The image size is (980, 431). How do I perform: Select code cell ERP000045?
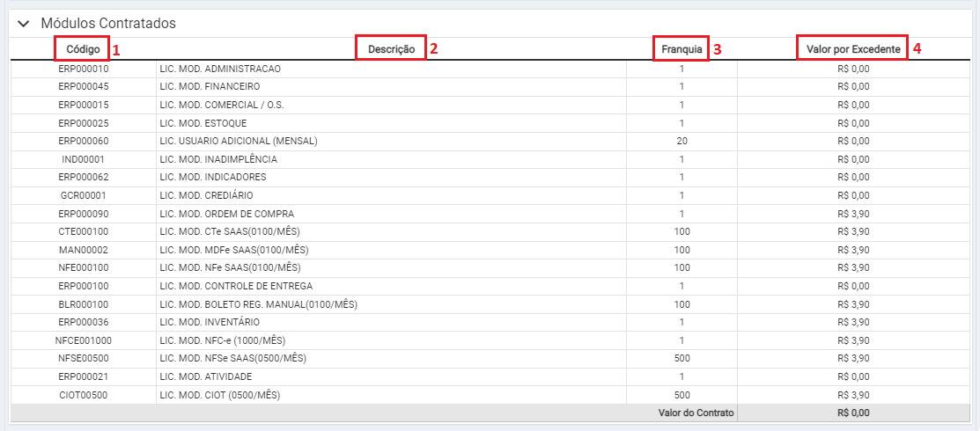[83, 86]
